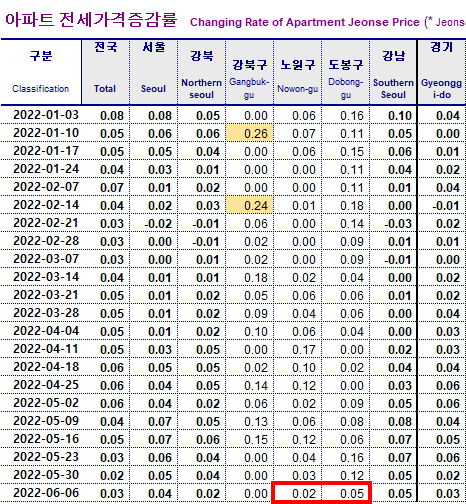Click the 2022-03-21 date cell

click(x=41, y=295)
